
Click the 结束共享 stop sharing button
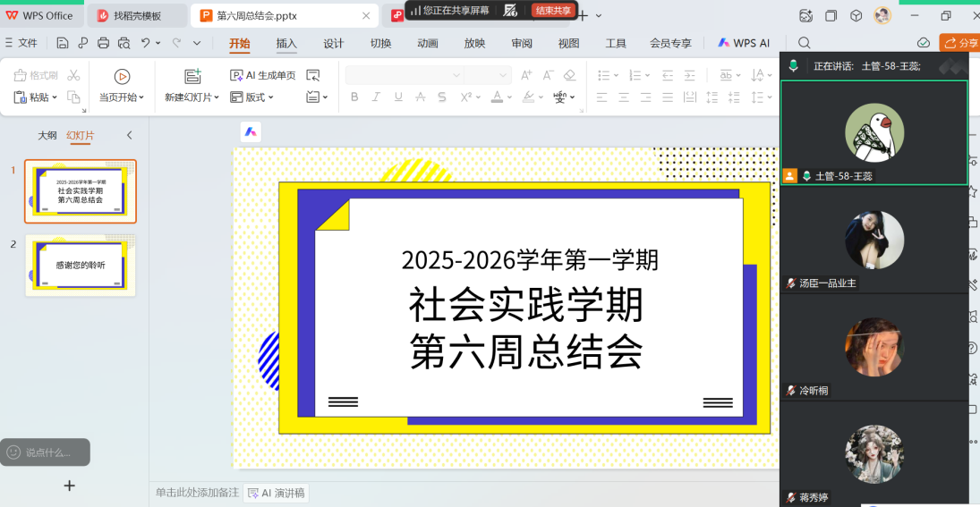tap(553, 11)
